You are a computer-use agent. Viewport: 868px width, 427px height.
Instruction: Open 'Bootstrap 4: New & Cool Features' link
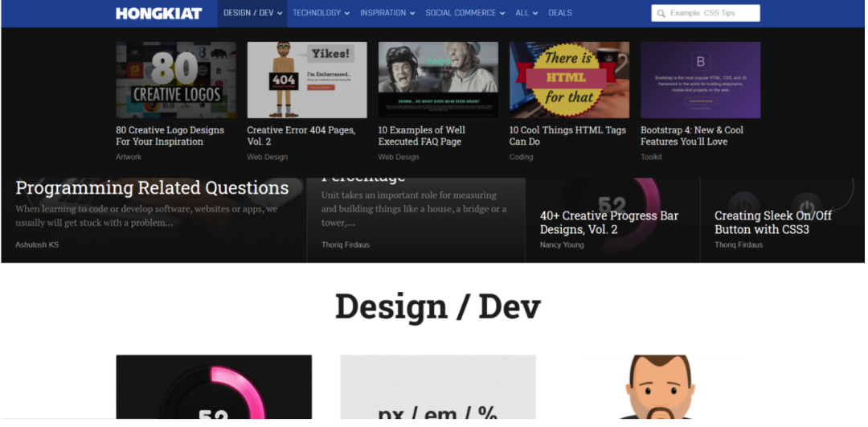[x=692, y=136]
